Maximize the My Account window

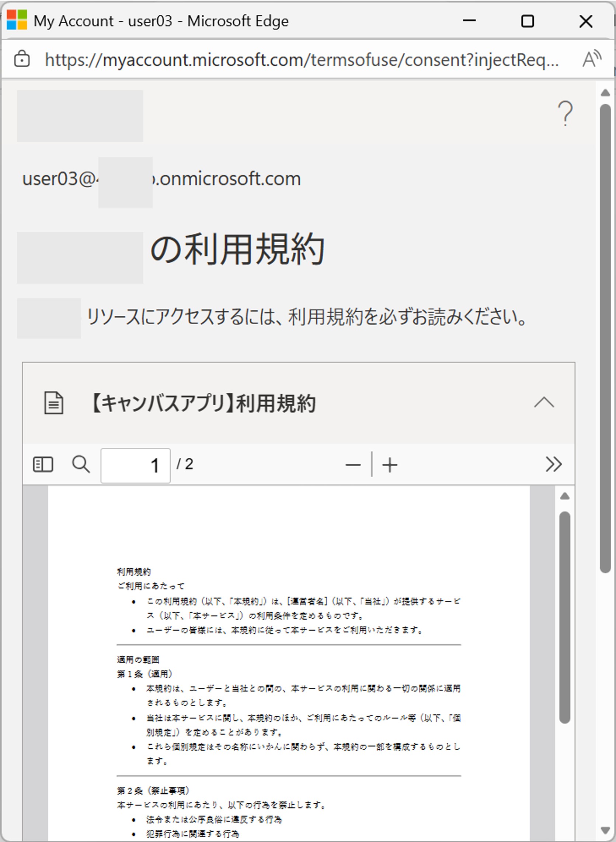point(527,21)
